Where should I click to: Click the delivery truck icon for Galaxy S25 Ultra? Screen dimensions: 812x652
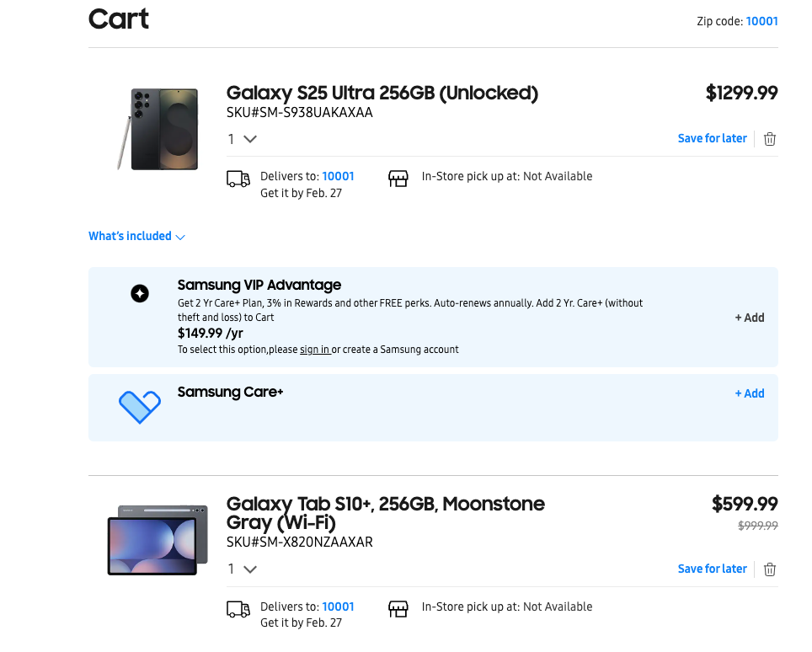point(237,178)
